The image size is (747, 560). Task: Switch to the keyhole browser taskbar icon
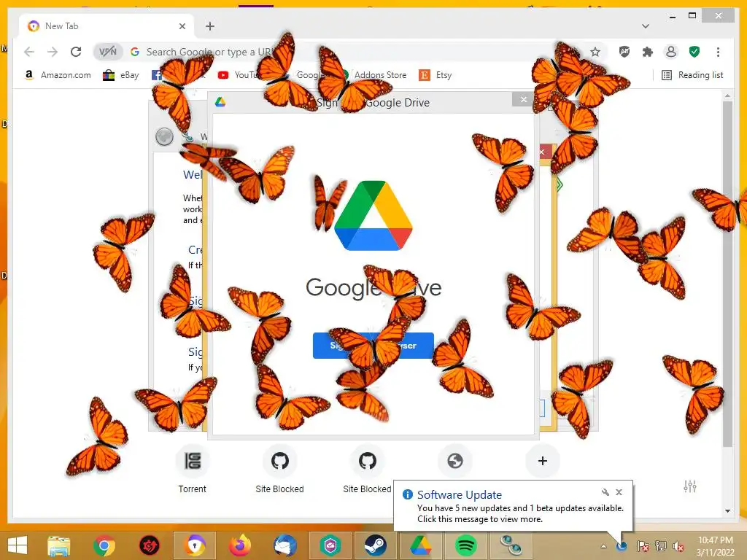(x=195, y=545)
